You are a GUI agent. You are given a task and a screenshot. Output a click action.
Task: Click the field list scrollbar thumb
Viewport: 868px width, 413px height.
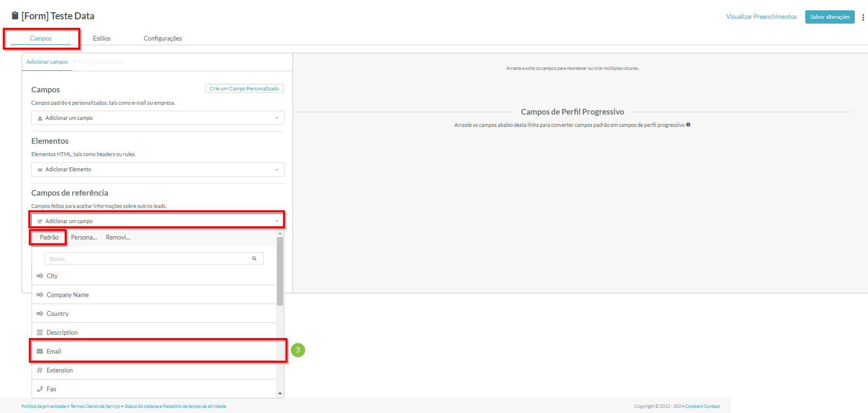(280, 271)
